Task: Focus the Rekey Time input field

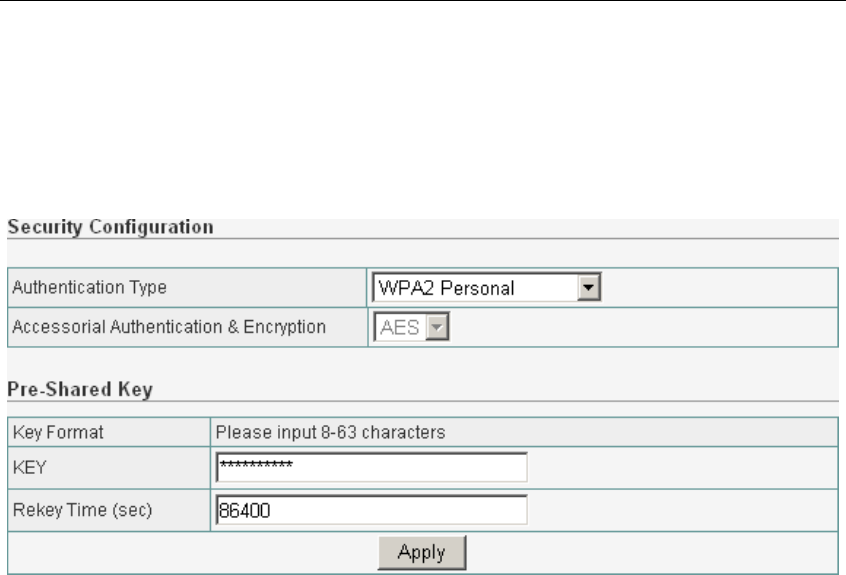Action: [x=371, y=510]
